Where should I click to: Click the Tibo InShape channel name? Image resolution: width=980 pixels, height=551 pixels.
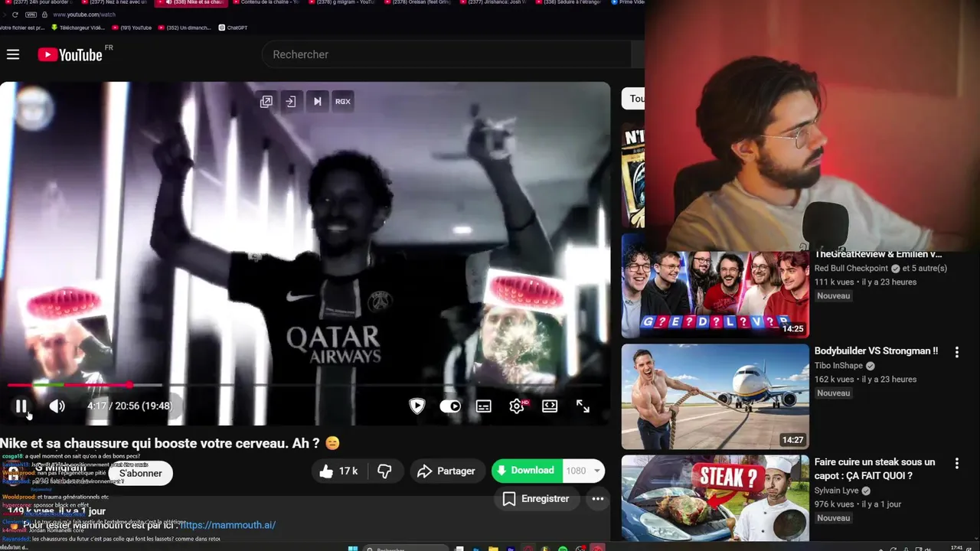[838, 366]
